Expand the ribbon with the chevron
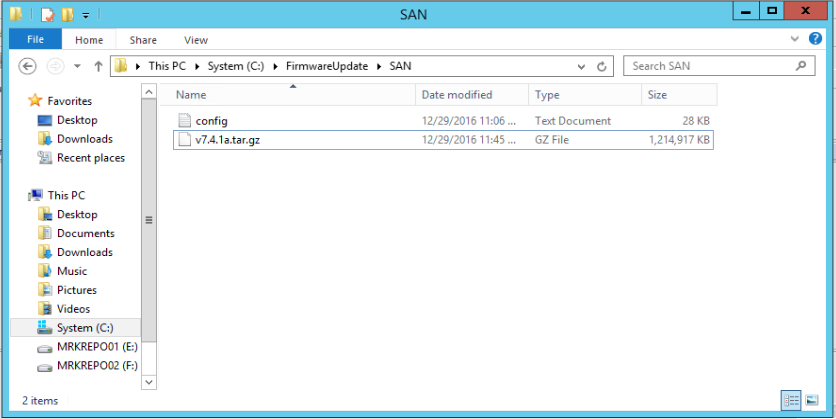The height and width of the screenshot is (419, 836). coord(794,39)
